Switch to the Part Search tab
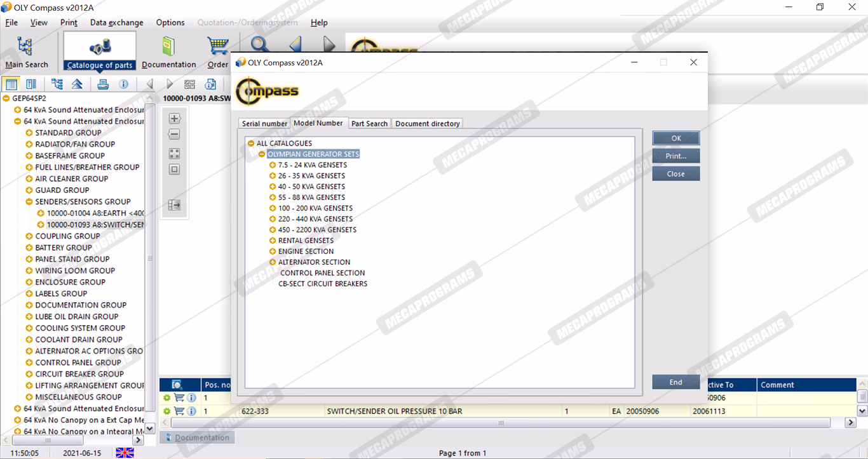Screen dimensions: 868x459 [369, 124]
